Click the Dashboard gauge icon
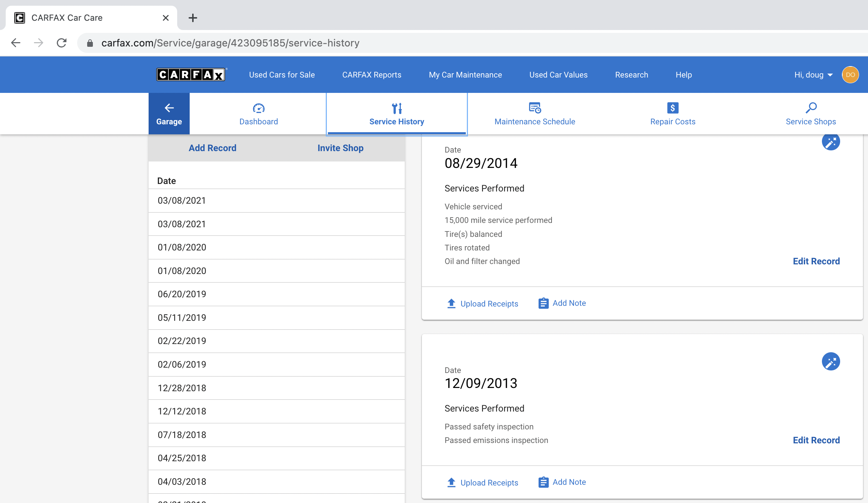868x503 pixels. tap(259, 108)
